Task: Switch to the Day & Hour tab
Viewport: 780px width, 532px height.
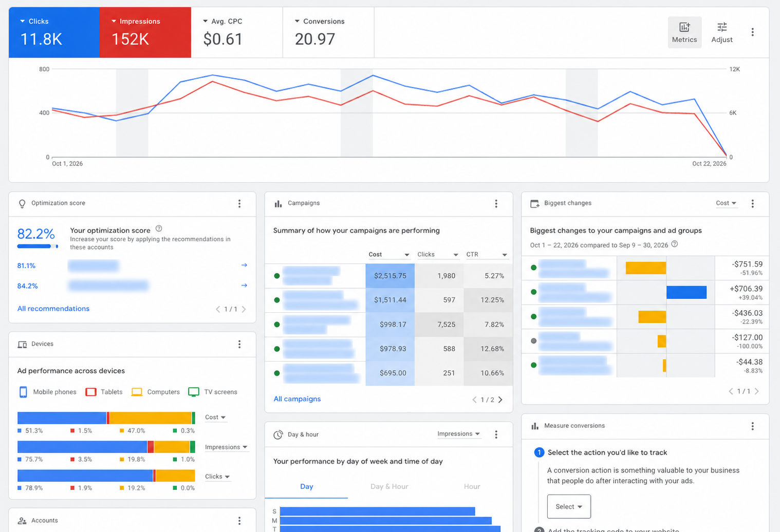Action: coord(389,486)
